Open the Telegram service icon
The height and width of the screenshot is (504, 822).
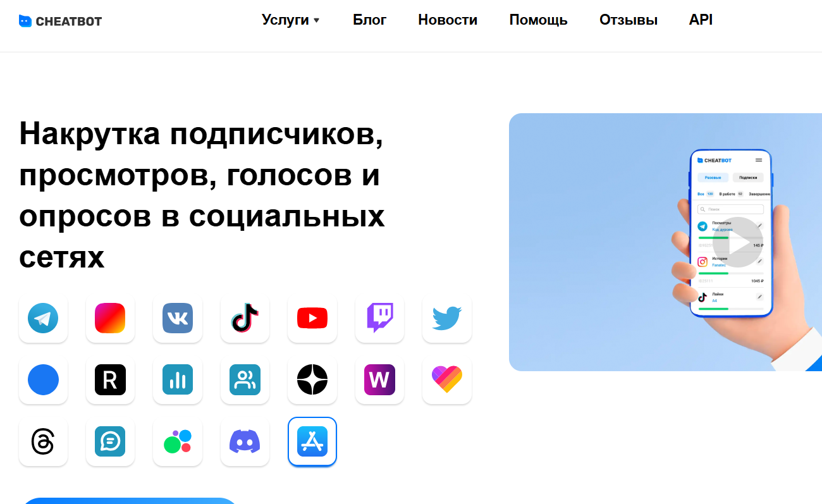43,318
